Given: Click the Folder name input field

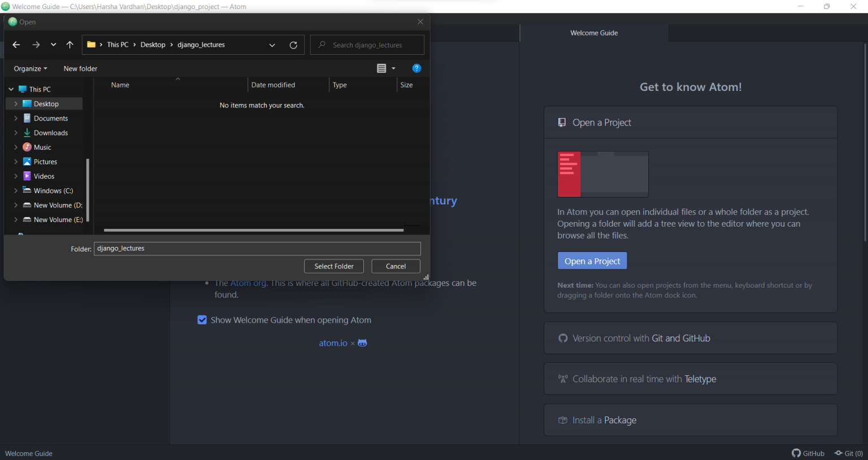Looking at the screenshot, I should click(257, 249).
